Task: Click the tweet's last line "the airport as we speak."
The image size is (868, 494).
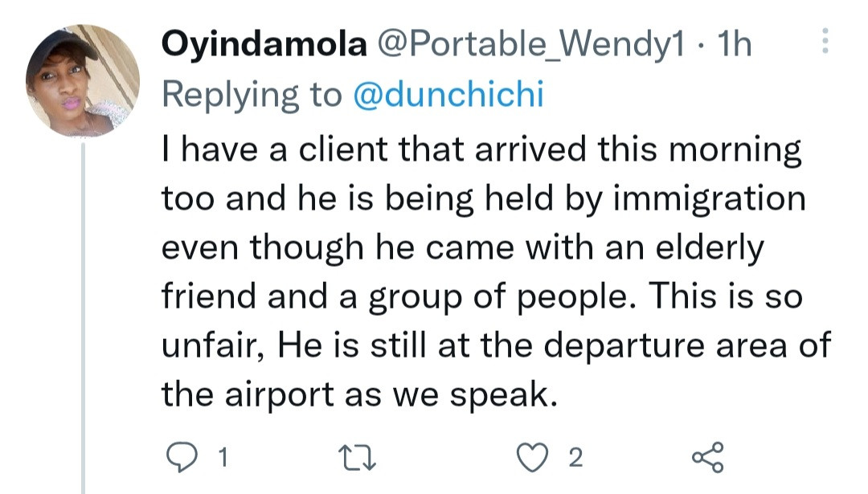Action: (x=358, y=394)
